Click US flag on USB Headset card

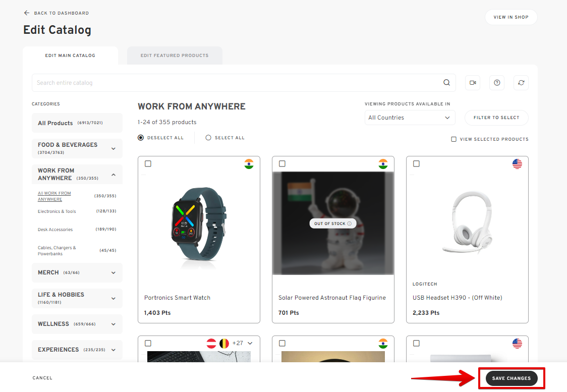[517, 164]
